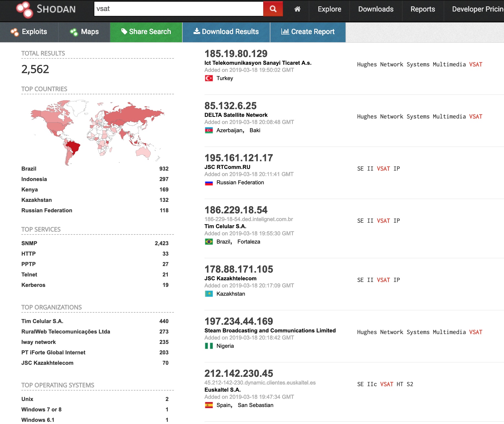Screen dimensions: 504x424
Task: Open result 195.161.121.17
Action: click(x=239, y=158)
